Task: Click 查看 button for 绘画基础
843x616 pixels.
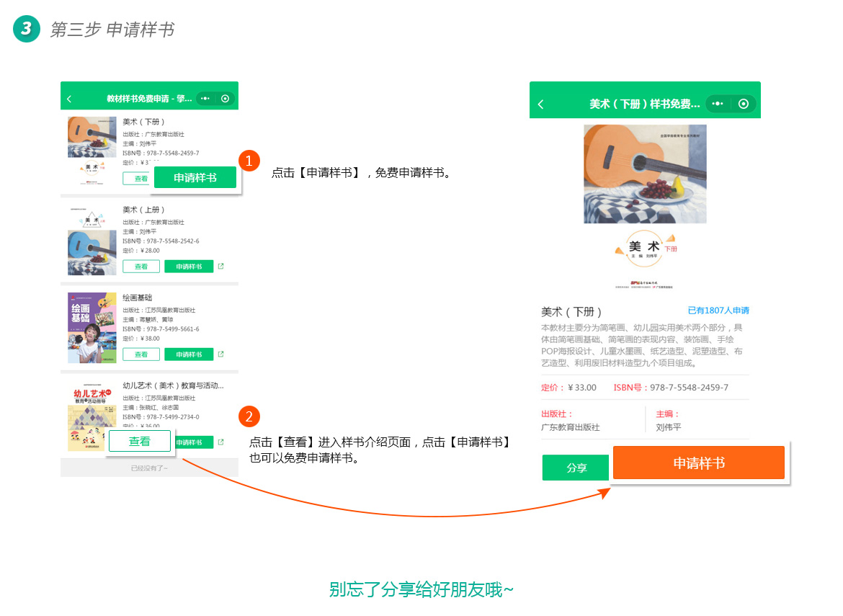Action: coord(140,354)
